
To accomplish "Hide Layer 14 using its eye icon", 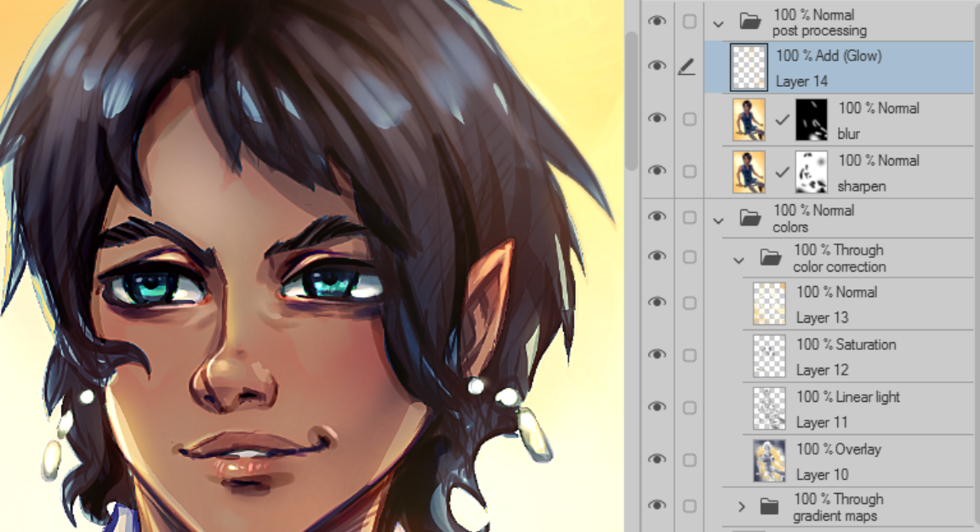I will [656, 66].
